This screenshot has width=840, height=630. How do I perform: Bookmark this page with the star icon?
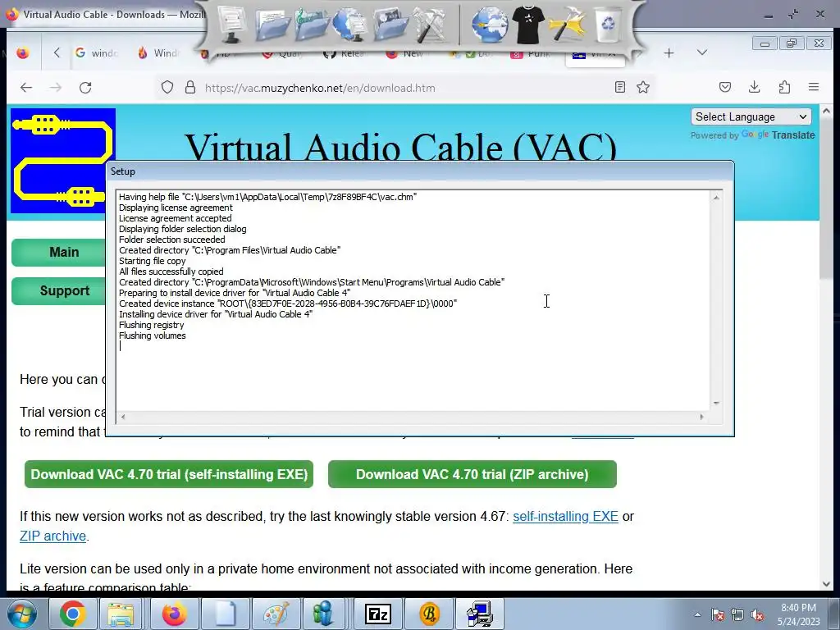(643, 87)
